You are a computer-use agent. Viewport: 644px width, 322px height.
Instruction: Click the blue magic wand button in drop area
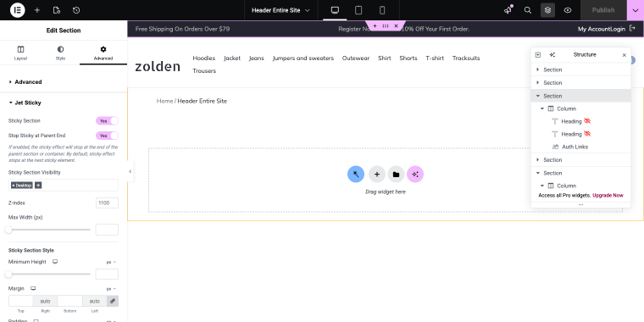[x=356, y=175]
